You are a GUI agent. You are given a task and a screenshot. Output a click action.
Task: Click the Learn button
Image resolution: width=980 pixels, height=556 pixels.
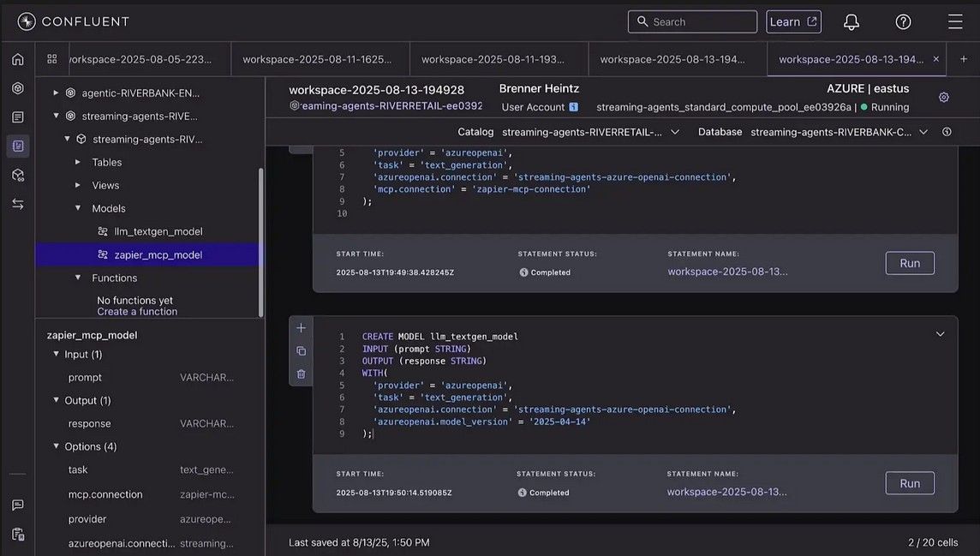pos(793,22)
